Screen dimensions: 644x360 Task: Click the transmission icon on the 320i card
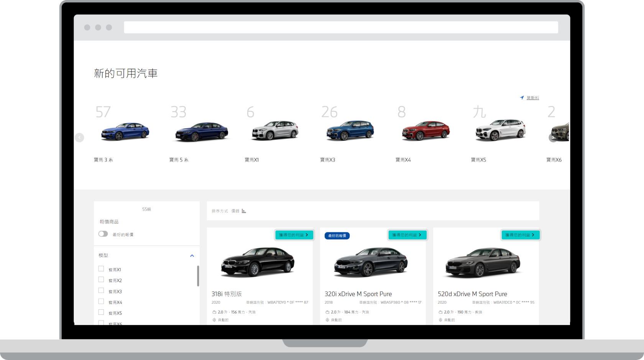[327, 320]
